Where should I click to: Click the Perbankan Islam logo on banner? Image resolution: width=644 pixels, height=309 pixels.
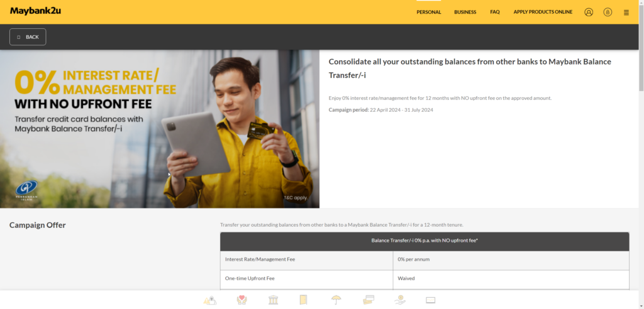26,189
